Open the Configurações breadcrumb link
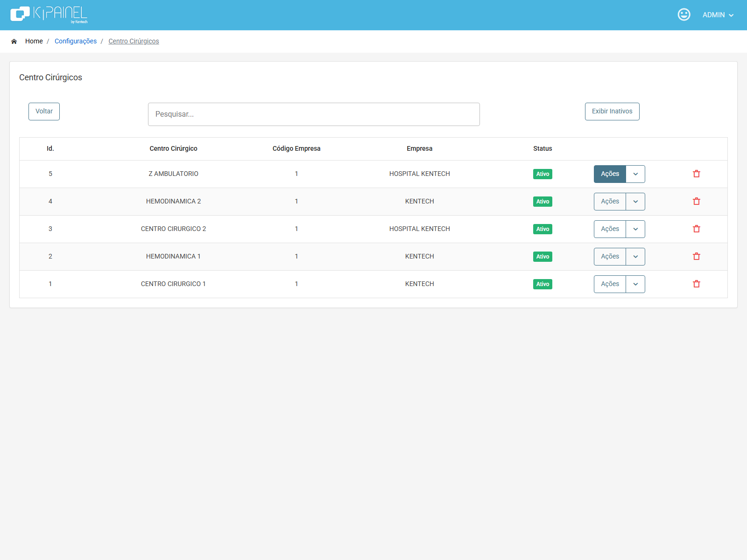The height and width of the screenshot is (560, 747). tap(76, 41)
